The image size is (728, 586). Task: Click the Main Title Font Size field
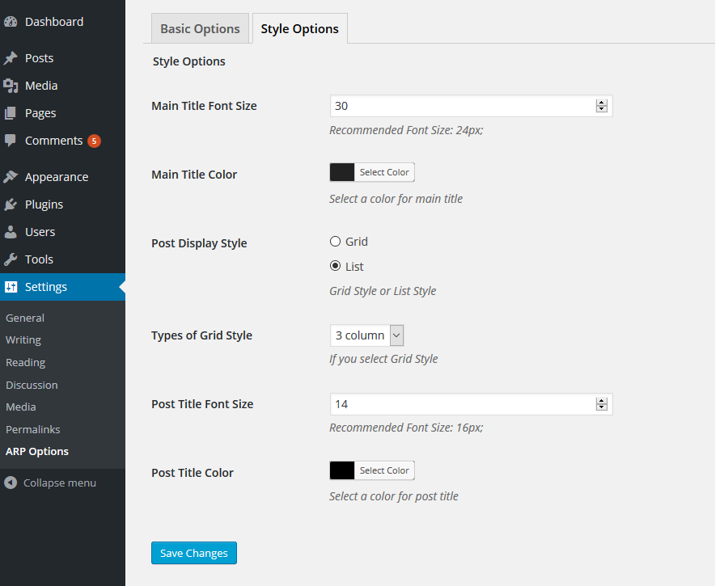(472, 106)
